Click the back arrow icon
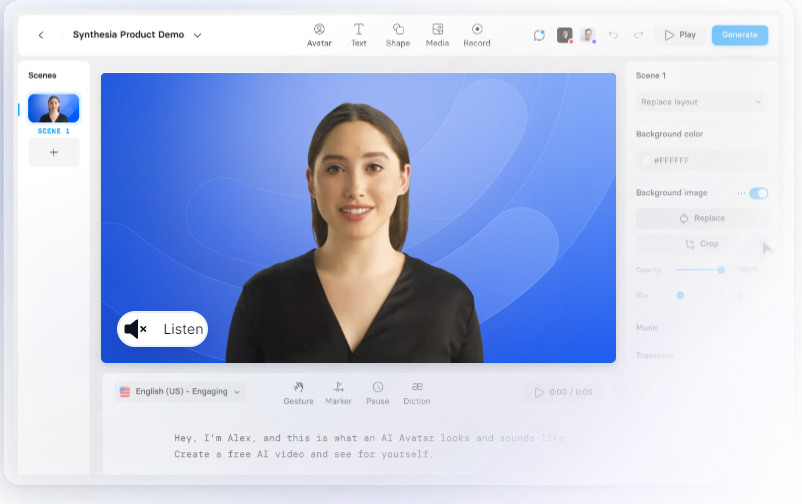Image resolution: width=802 pixels, height=504 pixels. pyautogui.click(x=41, y=35)
